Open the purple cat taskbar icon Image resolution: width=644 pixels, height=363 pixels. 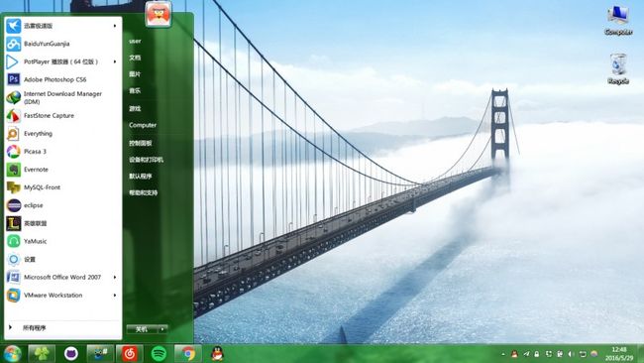tap(71, 353)
